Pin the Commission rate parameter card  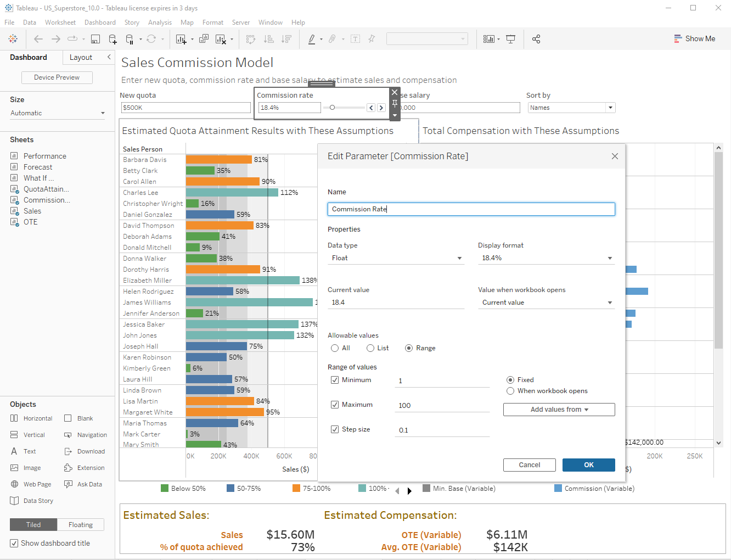(395, 104)
